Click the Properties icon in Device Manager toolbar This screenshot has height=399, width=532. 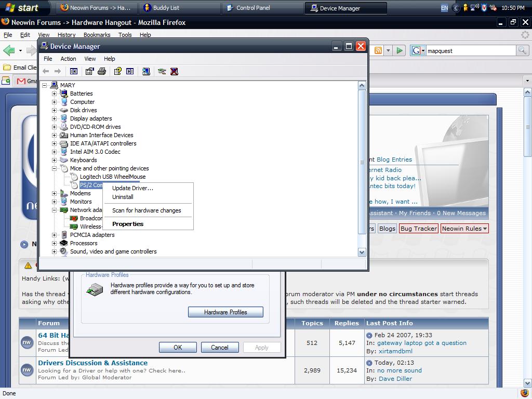tap(90, 71)
